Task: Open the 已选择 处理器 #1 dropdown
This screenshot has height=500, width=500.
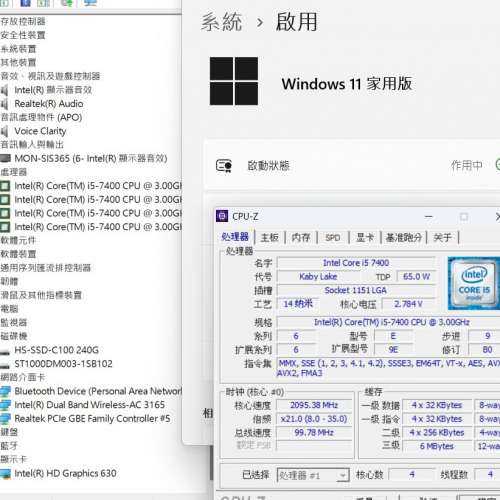Action: [313, 475]
